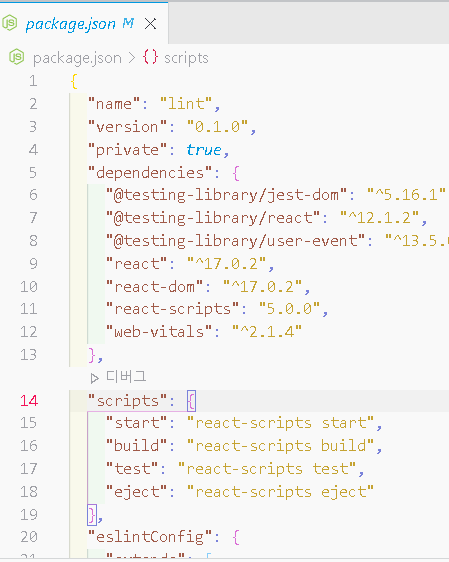Screen dimensions: 449x562
Task: Click the "test" key on line 17
Action: coord(132,469)
